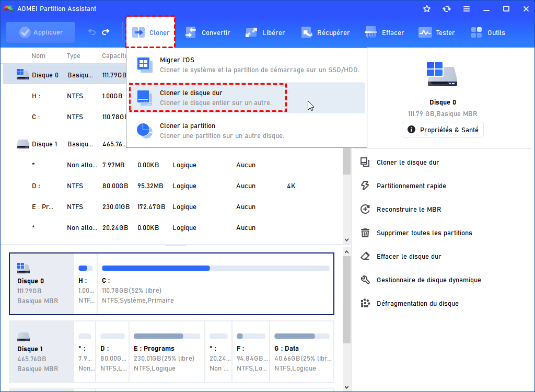Open the Cloner toolbar menu
This screenshot has width=535, height=392.
point(150,32)
